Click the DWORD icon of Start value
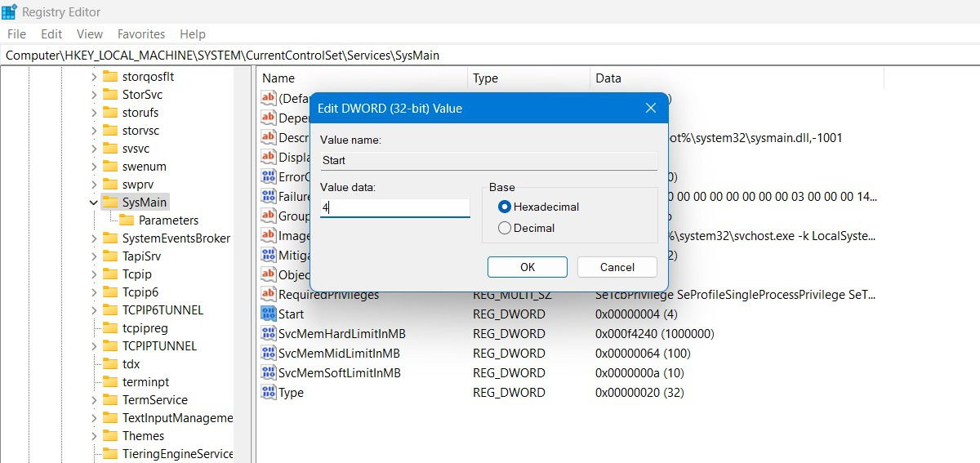The width and height of the screenshot is (980, 463). 268,314
